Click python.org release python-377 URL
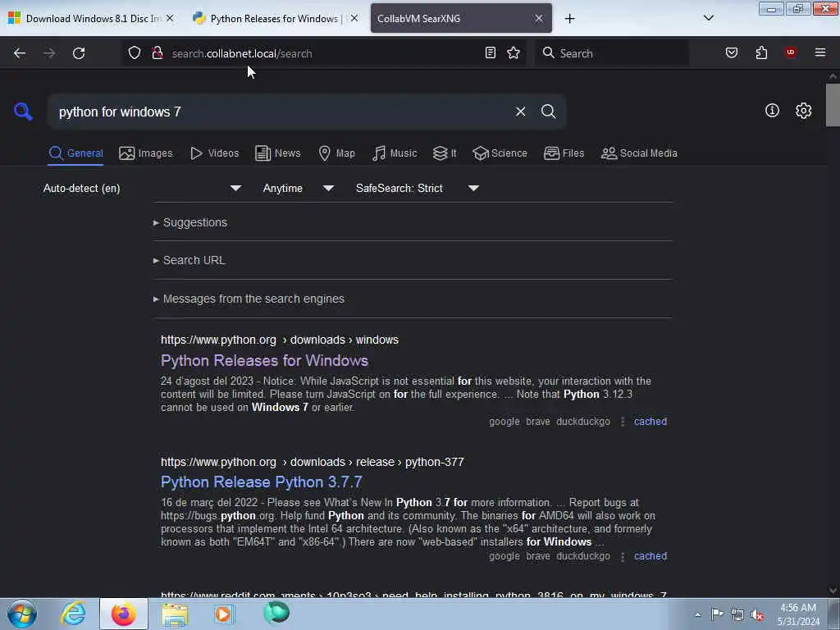 click(313, 463)
